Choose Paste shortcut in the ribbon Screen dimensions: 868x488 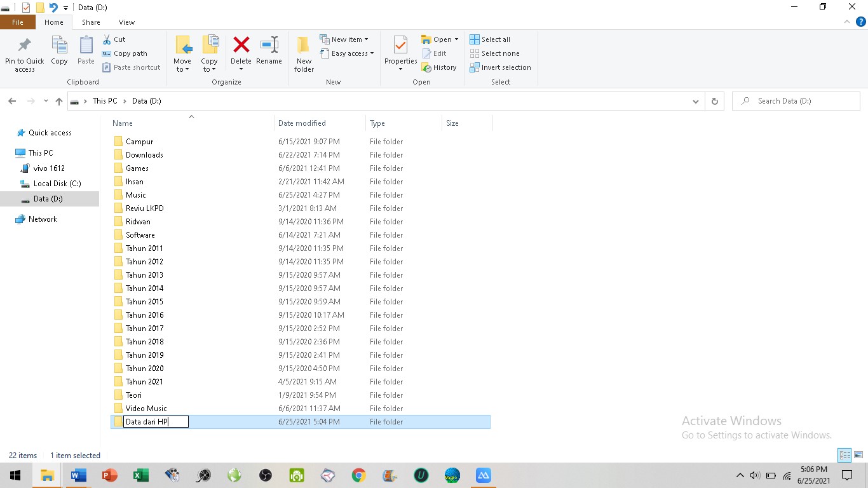131,67
